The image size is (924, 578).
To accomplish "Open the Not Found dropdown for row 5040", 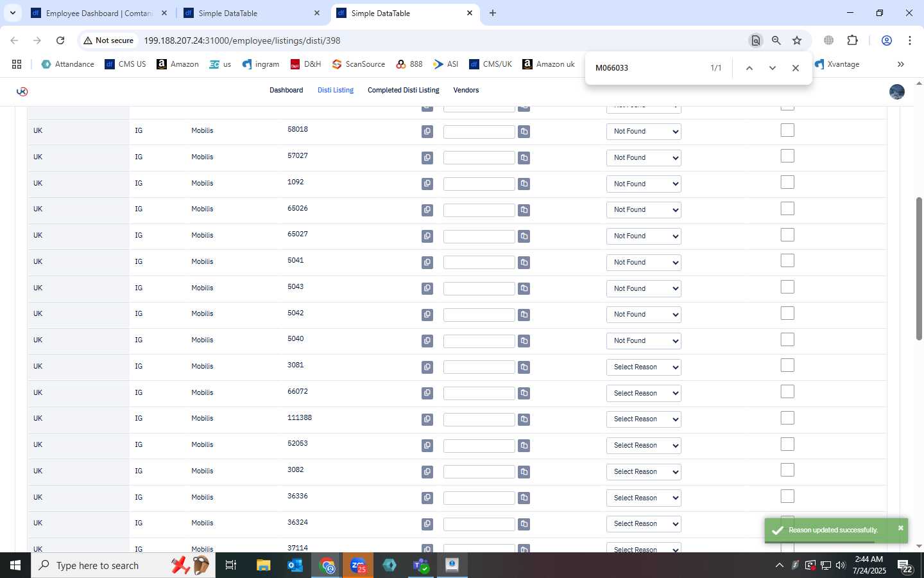I will pos(644,341).
